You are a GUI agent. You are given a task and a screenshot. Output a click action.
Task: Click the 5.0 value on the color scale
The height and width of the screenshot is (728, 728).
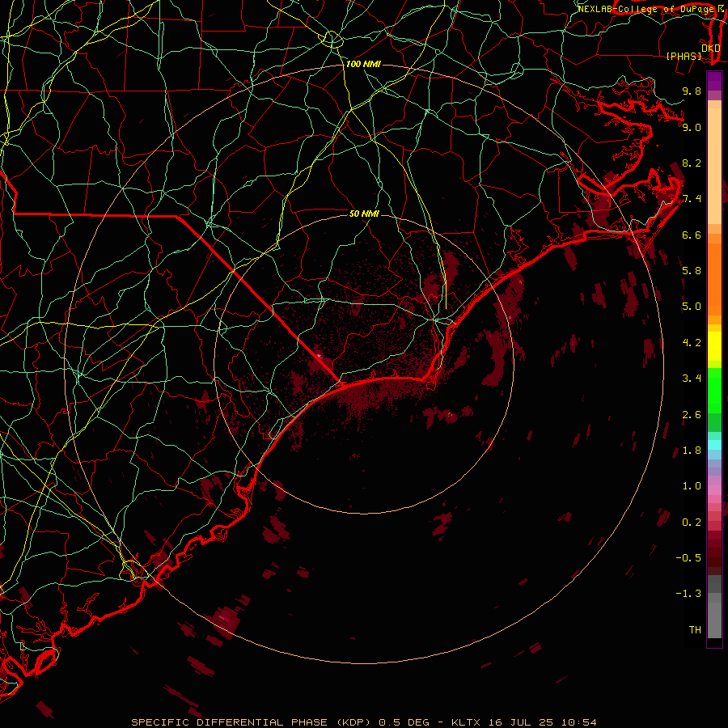(x=692, y=307)
